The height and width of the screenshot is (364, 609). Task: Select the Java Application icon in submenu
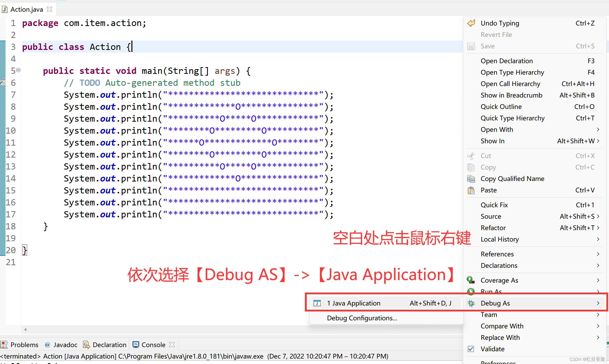pos(317,303)
